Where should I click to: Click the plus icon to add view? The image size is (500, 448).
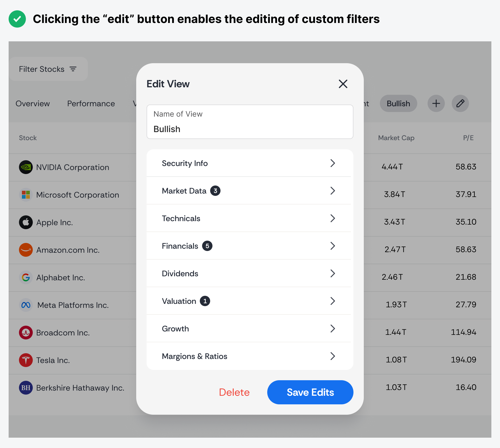click(x=436, y=103)
